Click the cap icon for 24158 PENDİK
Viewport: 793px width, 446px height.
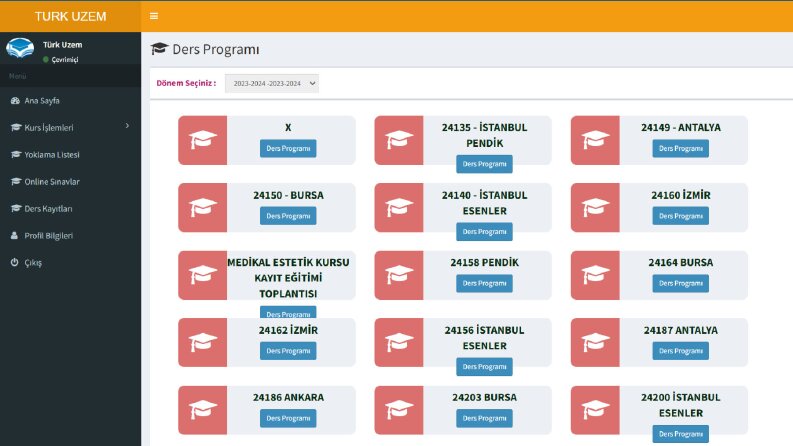click(x=399, y=275)
